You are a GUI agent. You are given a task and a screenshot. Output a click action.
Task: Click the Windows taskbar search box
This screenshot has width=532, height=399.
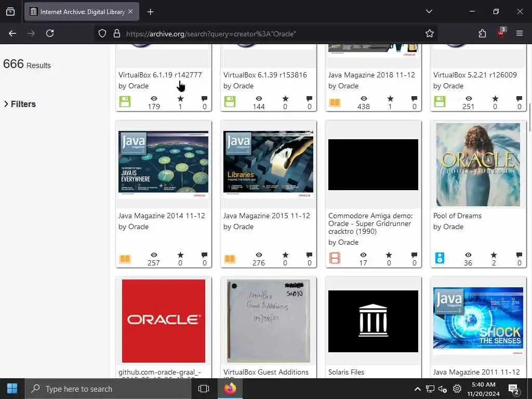point(108,389)
